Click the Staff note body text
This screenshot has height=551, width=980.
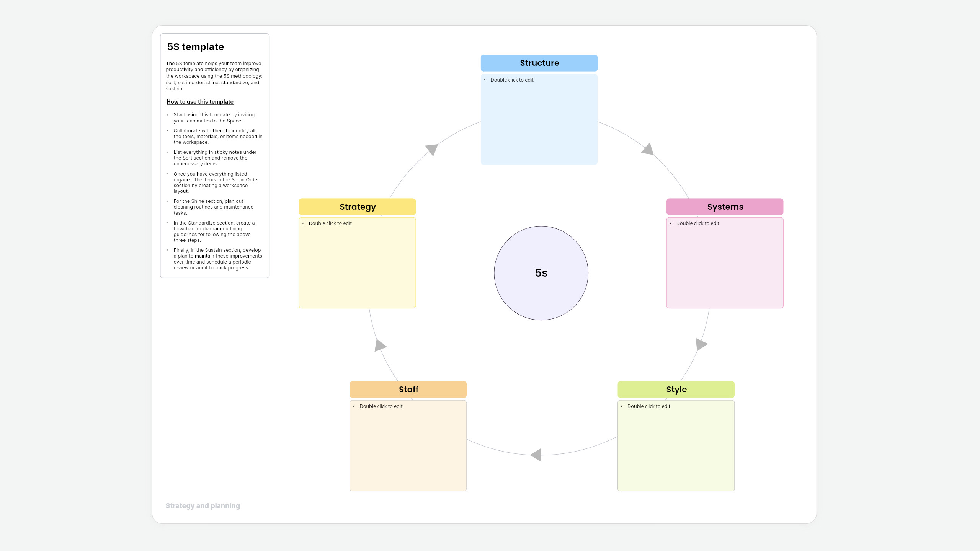coord(381,406)
